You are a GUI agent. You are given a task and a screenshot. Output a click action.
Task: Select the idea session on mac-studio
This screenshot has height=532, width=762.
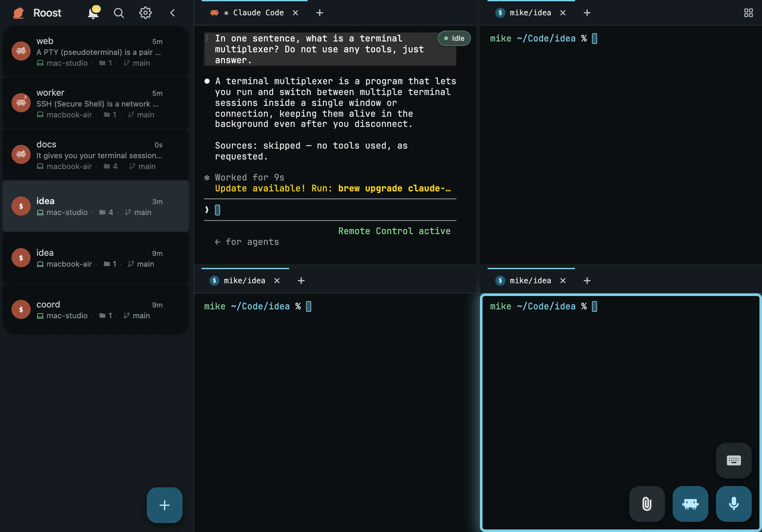pyautogui.click(x=96, y=206)
